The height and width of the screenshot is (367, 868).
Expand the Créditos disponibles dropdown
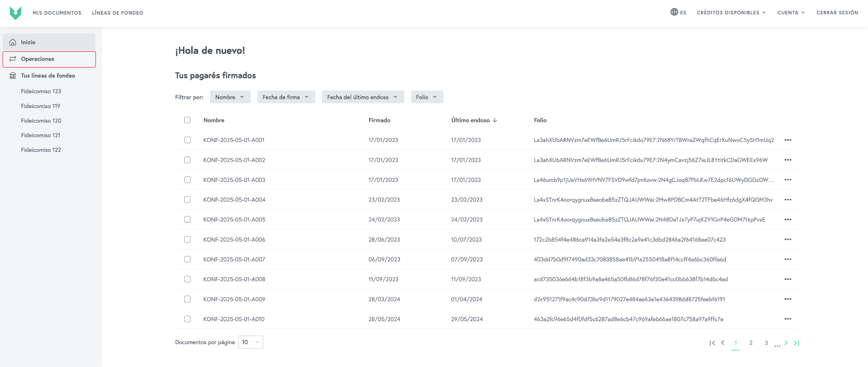[x=731, y=12]
